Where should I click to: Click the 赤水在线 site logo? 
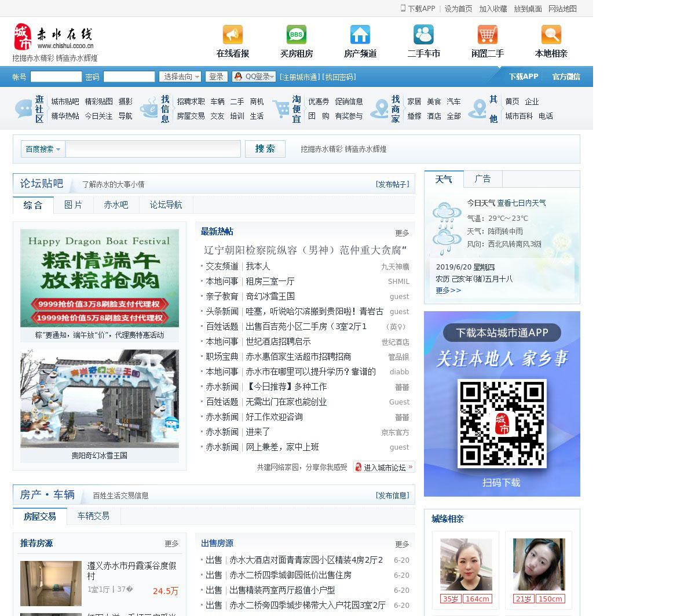point(53,37)
